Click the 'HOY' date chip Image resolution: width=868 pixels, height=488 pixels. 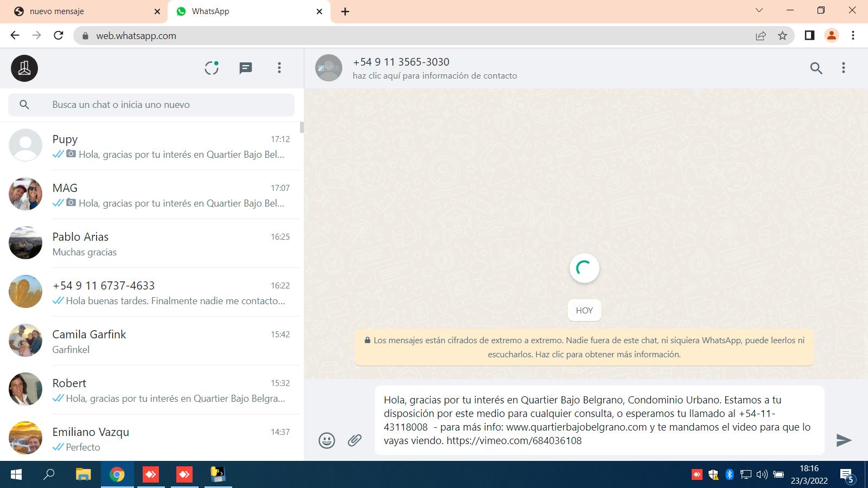[x=584, y=310]
